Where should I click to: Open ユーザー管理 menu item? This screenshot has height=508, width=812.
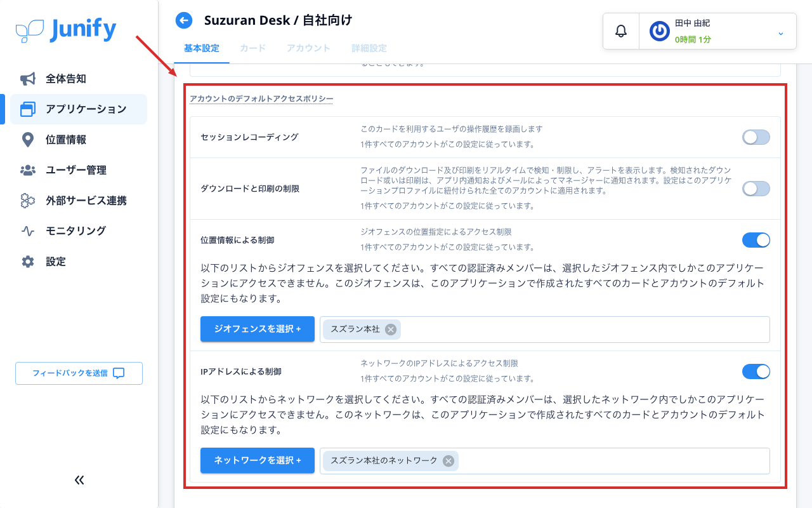79,170
